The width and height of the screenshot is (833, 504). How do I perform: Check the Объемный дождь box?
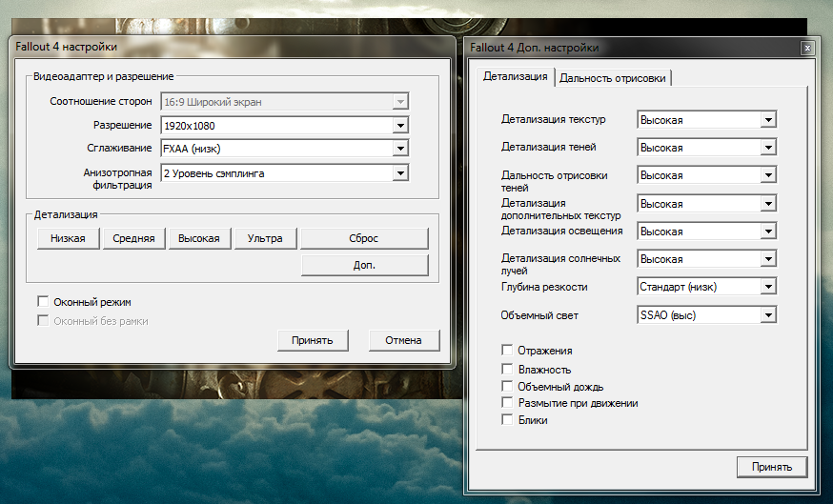(x=507, y=386)
